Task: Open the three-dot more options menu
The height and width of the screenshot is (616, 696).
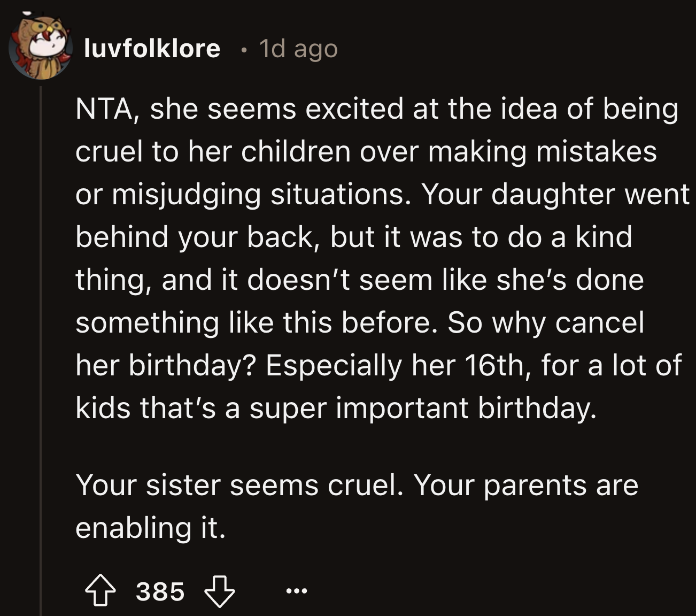Action: pos(297,591)
